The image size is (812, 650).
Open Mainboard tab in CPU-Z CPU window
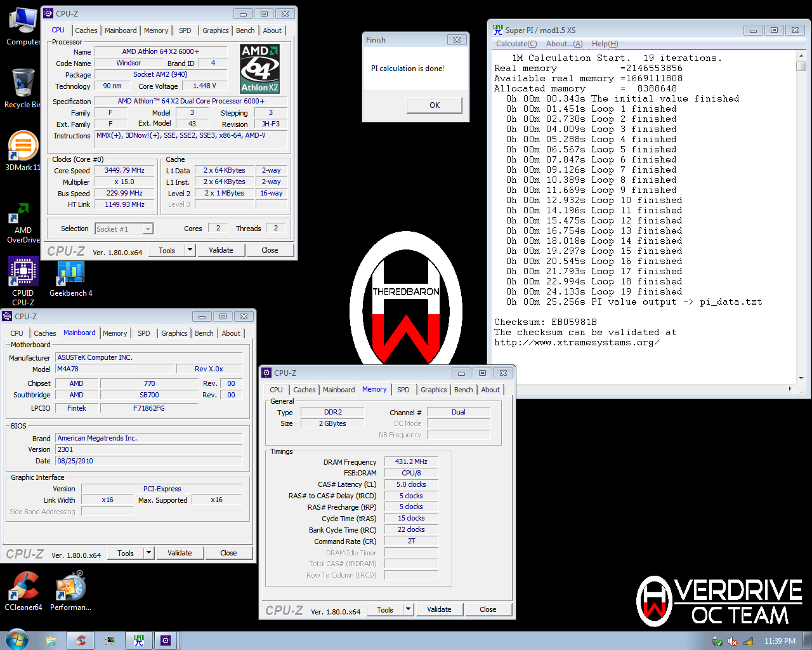(121, 30)
